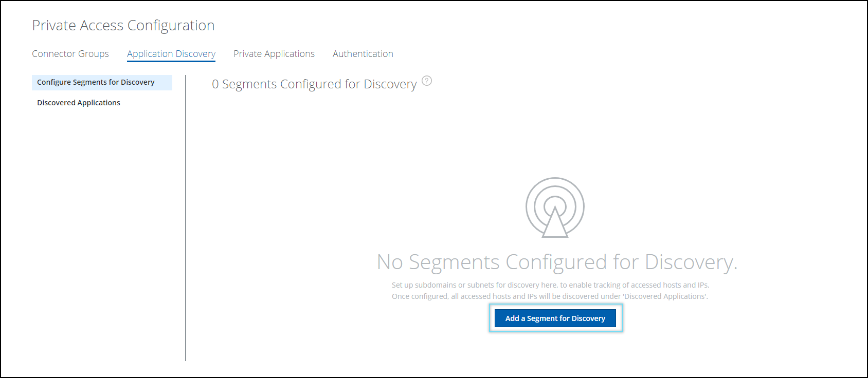Image resolution: width=868 pixels, height=378 pixels.
Task: Go to the Private Applications tab
Action: pos(274,54)
